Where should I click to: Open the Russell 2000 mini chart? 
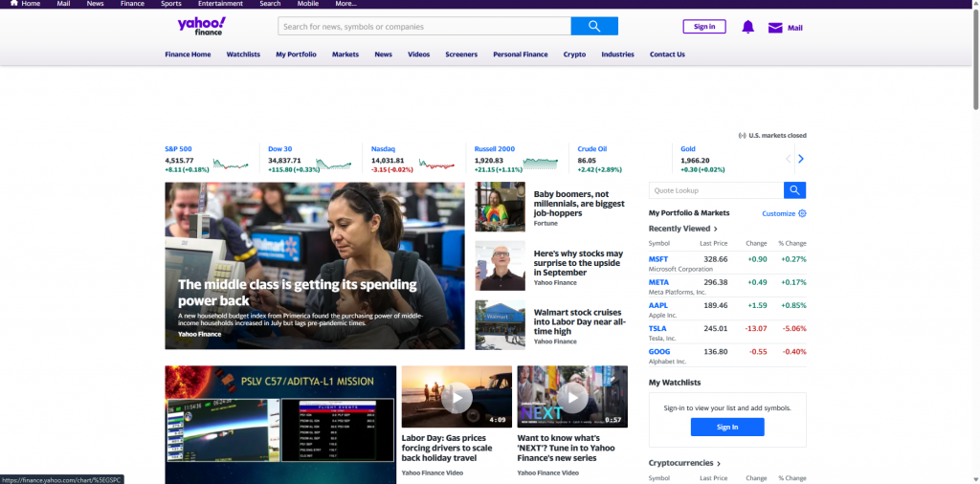click(540, 165)
